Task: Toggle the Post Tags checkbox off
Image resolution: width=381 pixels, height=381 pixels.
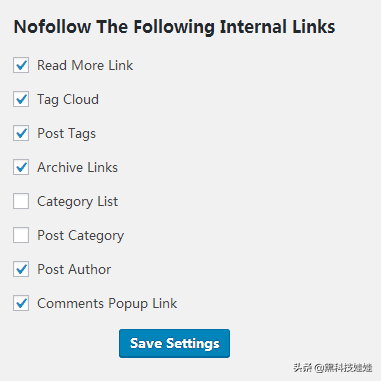Action: tap(21, 133)
